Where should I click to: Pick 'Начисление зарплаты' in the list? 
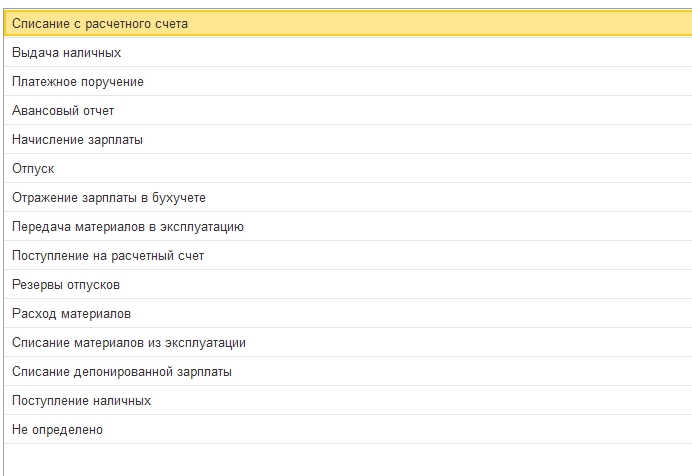pos(77,139)
